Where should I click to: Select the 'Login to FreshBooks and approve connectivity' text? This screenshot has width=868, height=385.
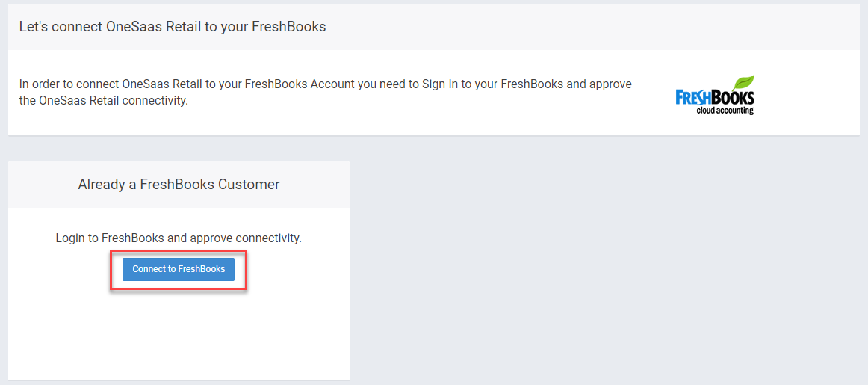[179, 238]
